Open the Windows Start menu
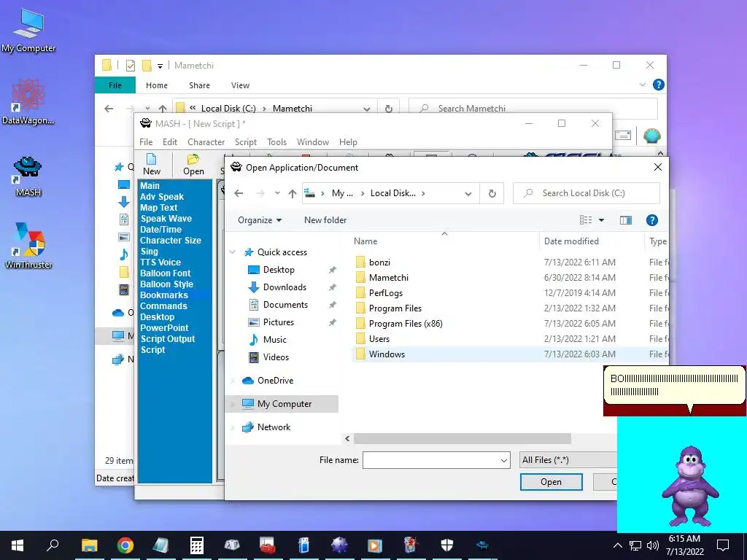This screenshot has width=747, height=560. coord(18,545)
